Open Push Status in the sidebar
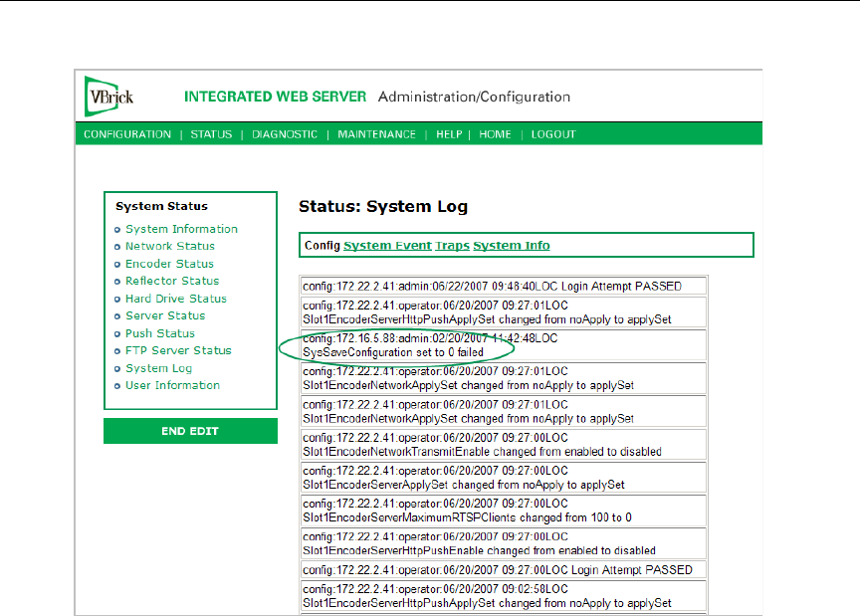Screen dimensions: 860x616 pos(160,333)
